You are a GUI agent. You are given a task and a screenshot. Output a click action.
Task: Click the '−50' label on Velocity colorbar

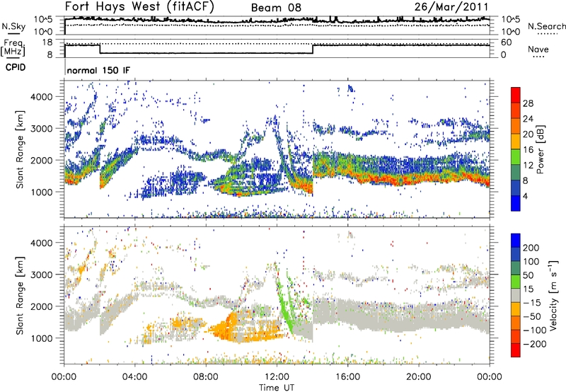(532, 316)
